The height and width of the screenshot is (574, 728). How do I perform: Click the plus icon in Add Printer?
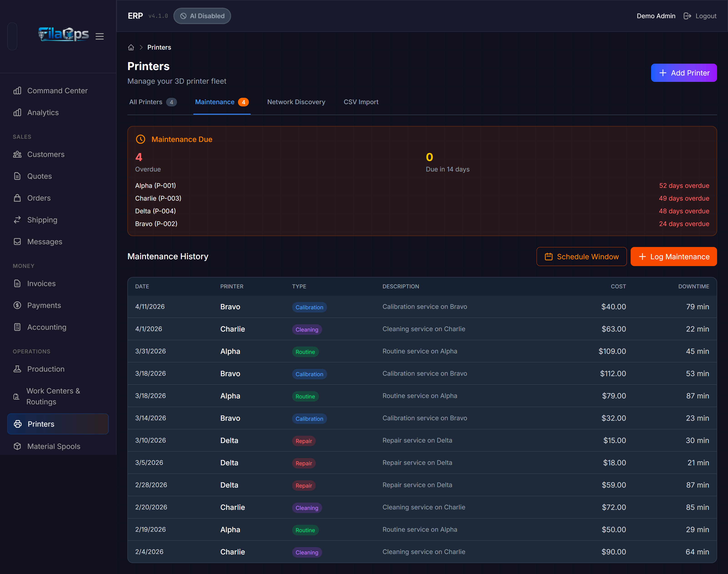coord(663,73)
